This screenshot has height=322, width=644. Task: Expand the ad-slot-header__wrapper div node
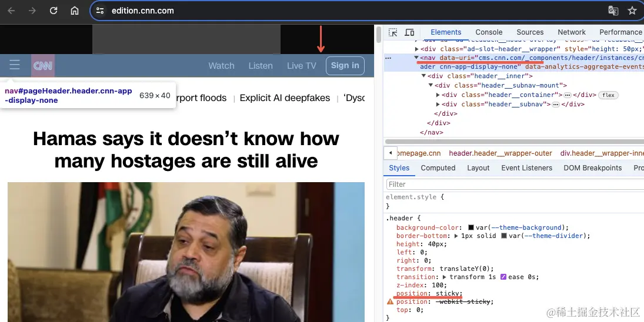coord(417,49)
